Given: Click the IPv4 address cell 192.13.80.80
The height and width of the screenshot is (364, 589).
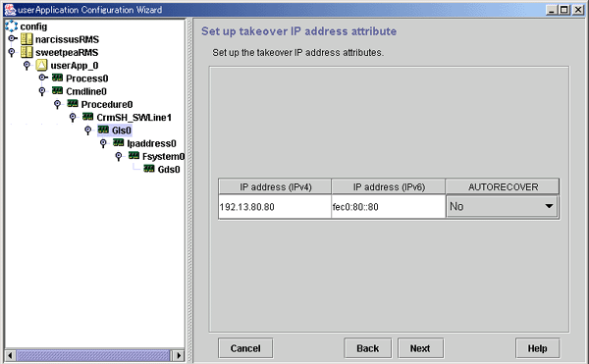Looking at the screenshot, I should pyautogui.click(x=275, y=207).
